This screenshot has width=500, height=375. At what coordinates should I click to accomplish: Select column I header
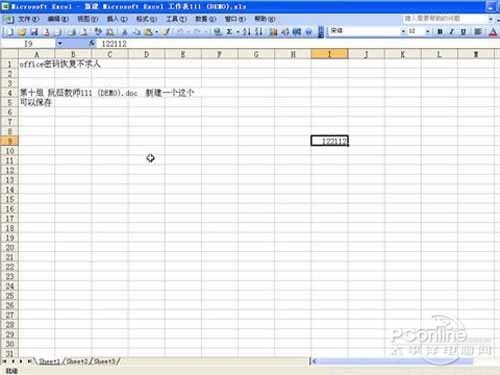pos(329,54)
